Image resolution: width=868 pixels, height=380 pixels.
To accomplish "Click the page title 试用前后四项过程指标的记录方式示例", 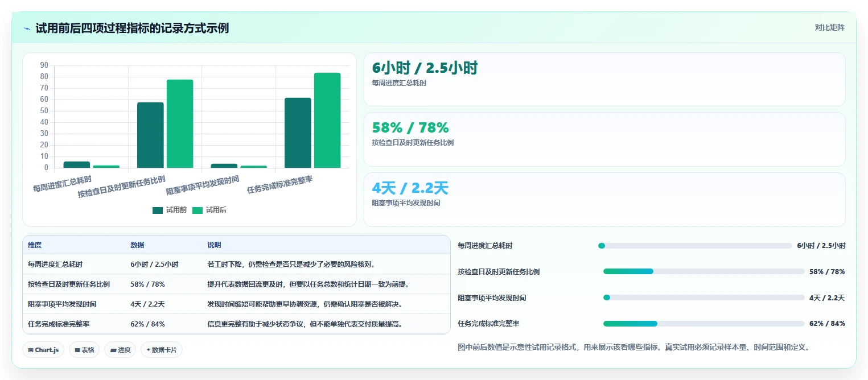I will [x=132, y=28].
